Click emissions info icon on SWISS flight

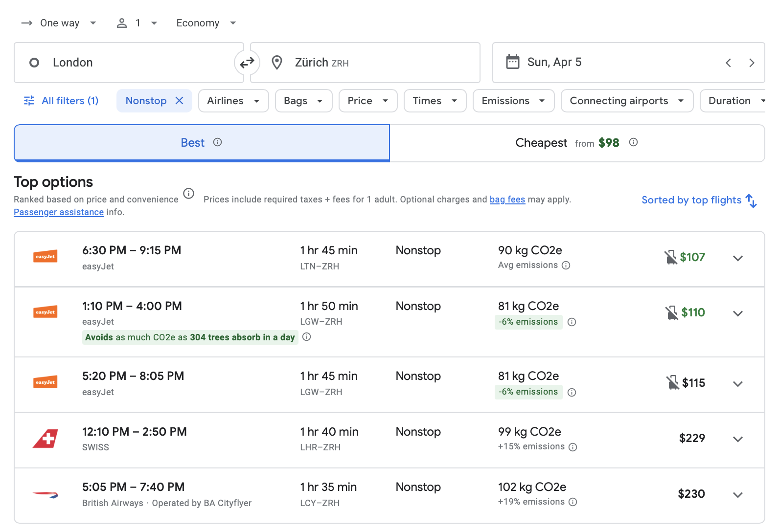(573, 447)
